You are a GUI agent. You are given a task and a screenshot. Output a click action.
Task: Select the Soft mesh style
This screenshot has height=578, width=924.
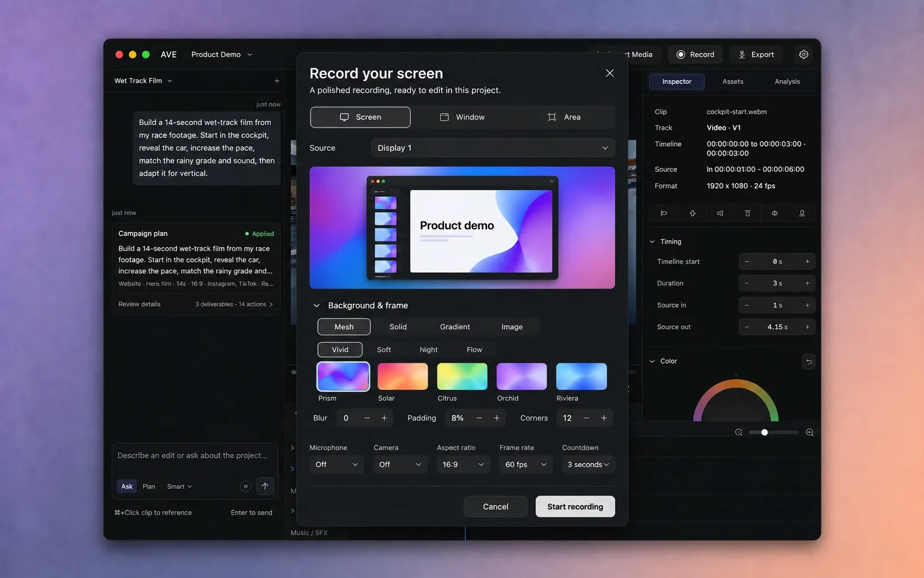click(x=384, y=350)
